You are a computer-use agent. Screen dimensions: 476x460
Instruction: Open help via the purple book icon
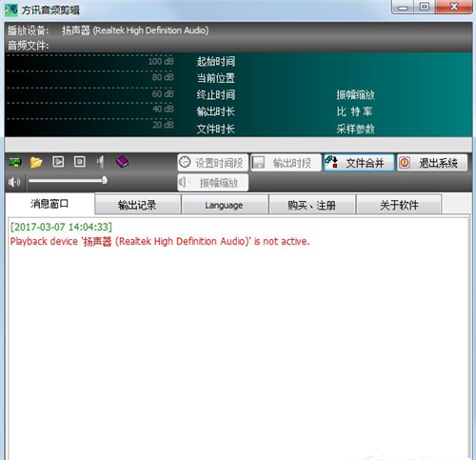point(122,162)
